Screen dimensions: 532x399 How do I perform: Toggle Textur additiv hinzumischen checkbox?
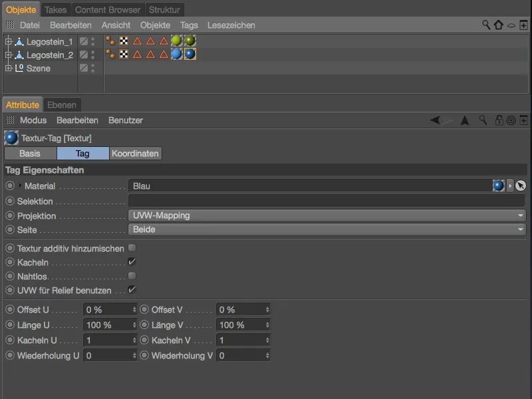(x=132, y=248)
